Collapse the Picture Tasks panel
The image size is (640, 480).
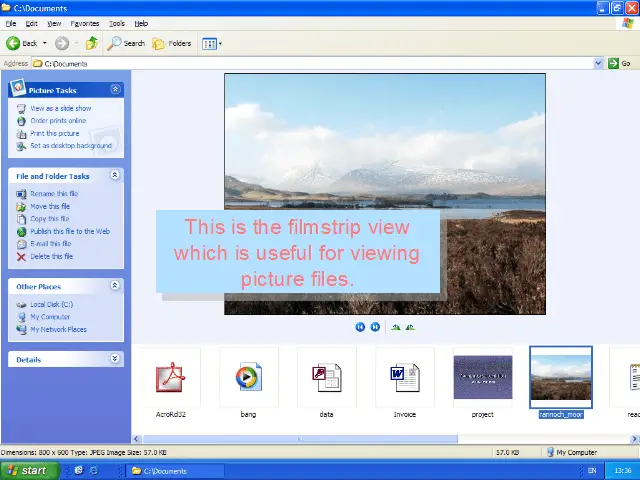click(x=115, y=90)
